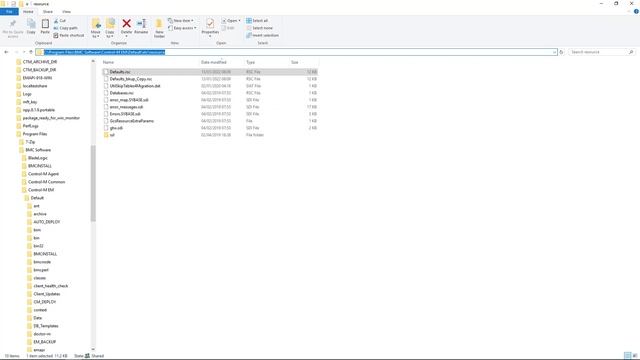Click the Cut scissors button
The width and height of the screenshot is (640, 360).
point(60,20)
